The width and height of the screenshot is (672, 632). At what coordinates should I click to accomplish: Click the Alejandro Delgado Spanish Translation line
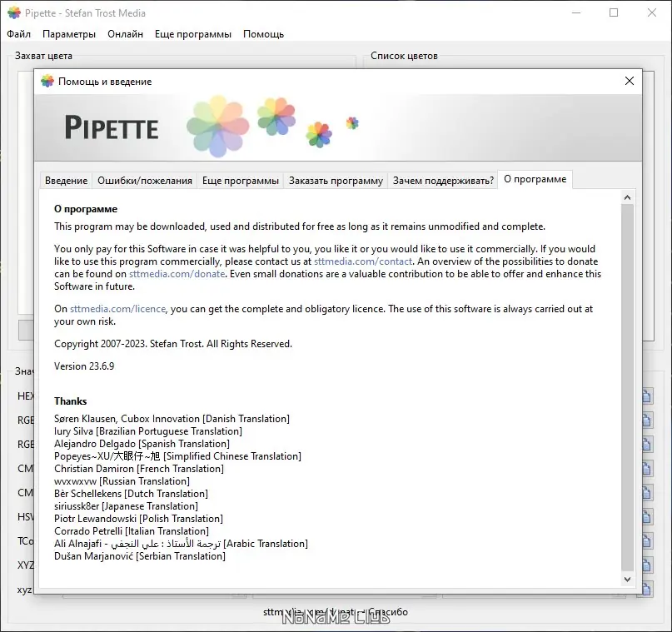coord(142,444)
